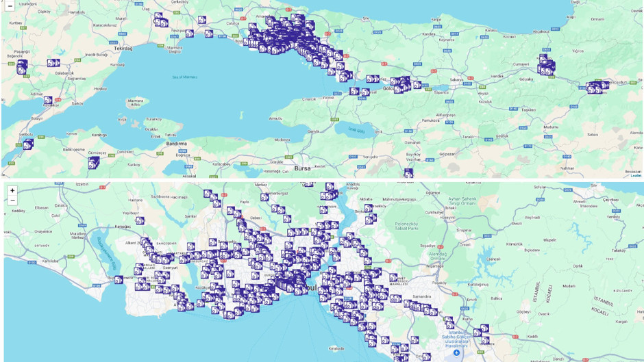This screenshot has width=644, height=362.
Task: Click the camera marker southwest of Gümüşçay
Action: 93,163
